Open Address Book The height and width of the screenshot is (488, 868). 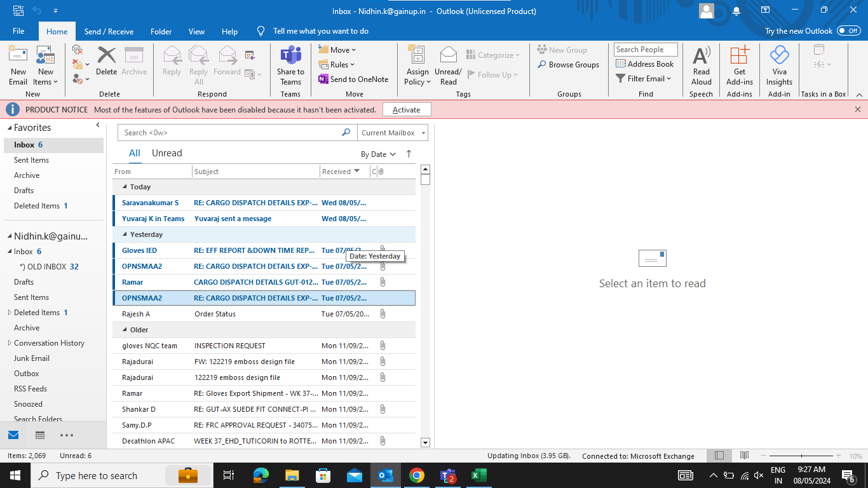[644, 64]
